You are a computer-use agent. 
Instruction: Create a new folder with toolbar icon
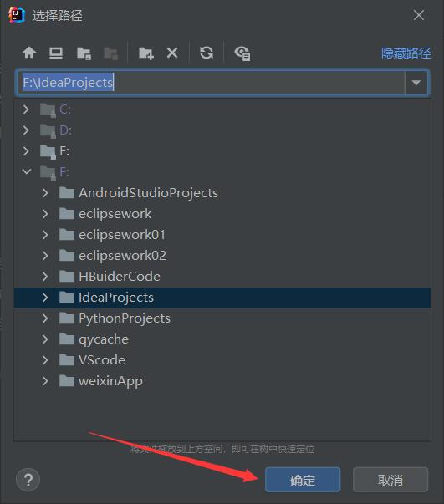tap(146, 53)
